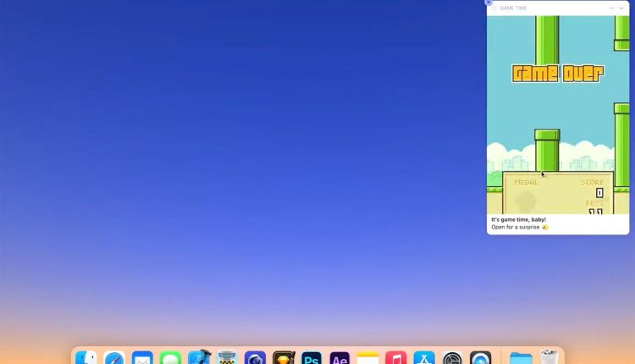Viewport: 635px width, 364px height.
Task: Open Messages from the dock
Action: pos(170,358)
